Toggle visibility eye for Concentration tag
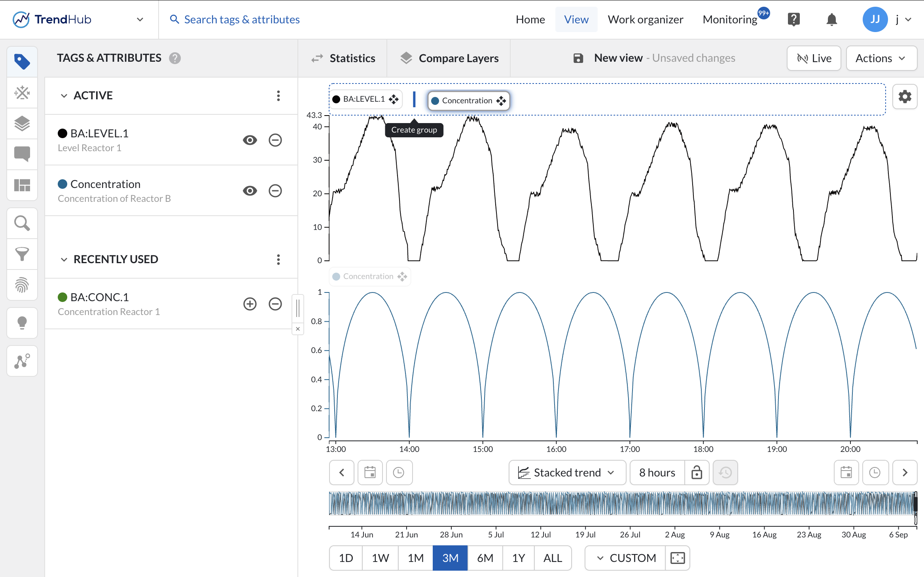 250,191
